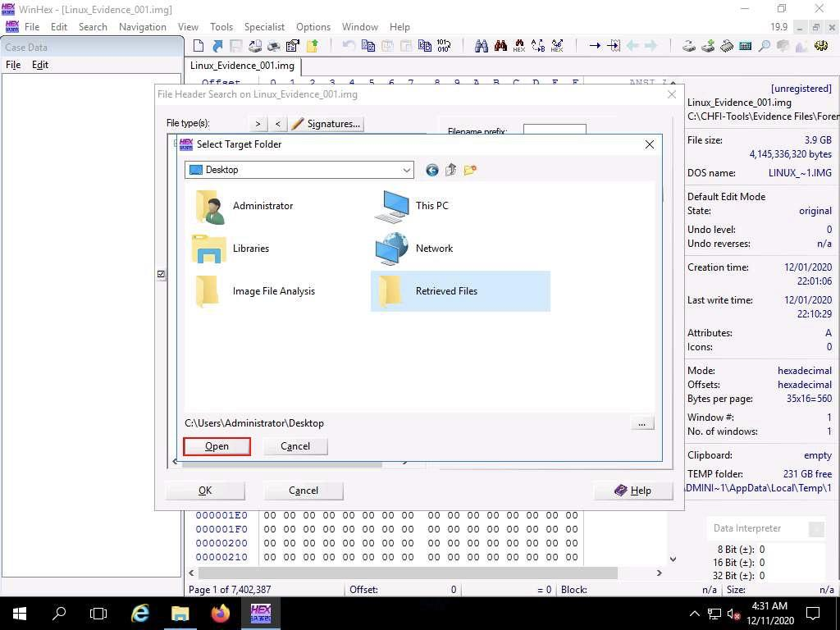Viewport: 840px width, 630px height.
Task: Open the notification center icon
Action: (813, 614)
